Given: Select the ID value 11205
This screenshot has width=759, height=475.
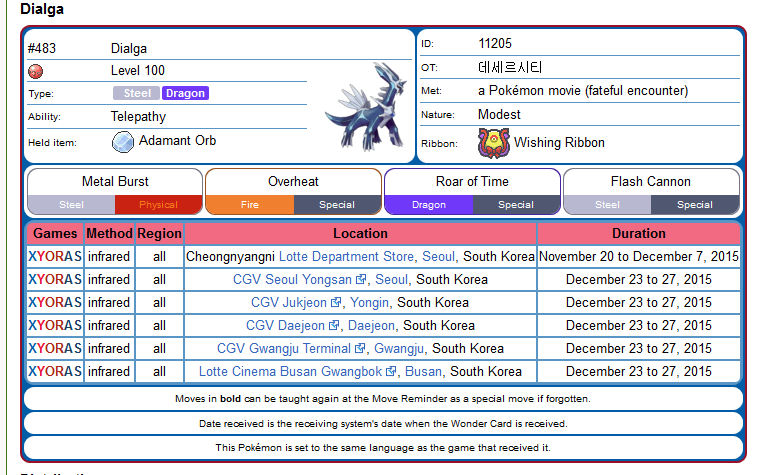Looking at the screenshot, I should [495, 44].
